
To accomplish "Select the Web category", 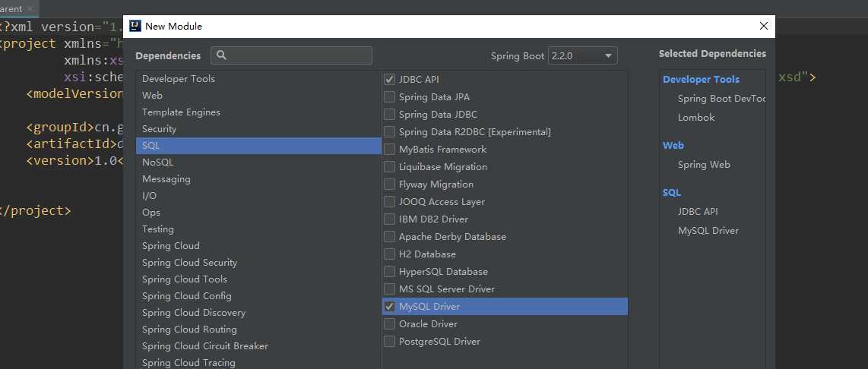I will pos(258,95).
